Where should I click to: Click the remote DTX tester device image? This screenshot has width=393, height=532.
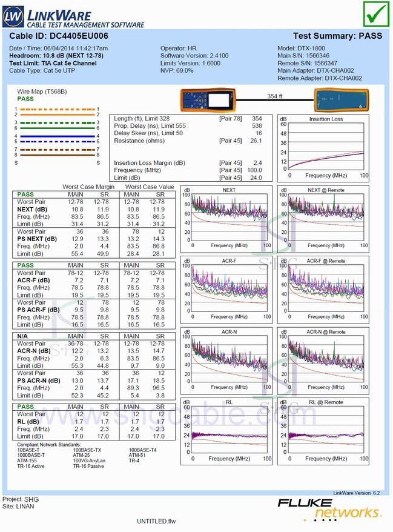coord(342,100)
